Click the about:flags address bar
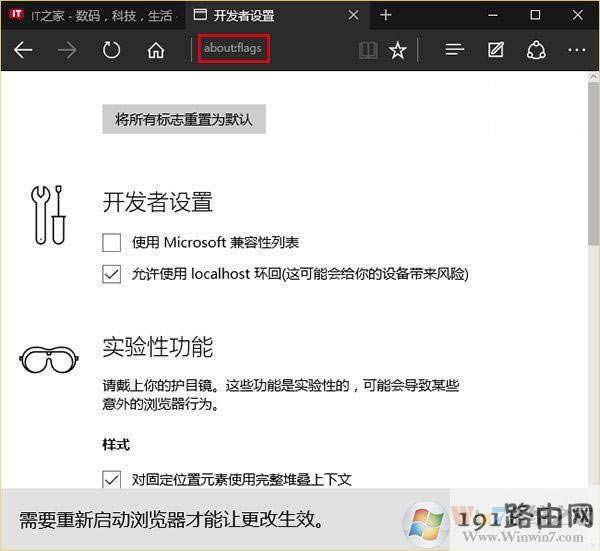Image resolution: width=600 pixels, height=551 pixels. 233,50
